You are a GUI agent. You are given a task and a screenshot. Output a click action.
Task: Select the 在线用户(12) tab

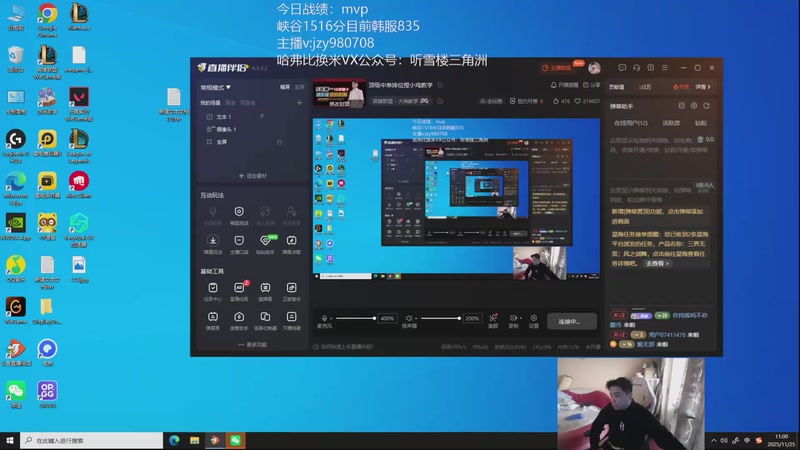(x=631, y=123)
